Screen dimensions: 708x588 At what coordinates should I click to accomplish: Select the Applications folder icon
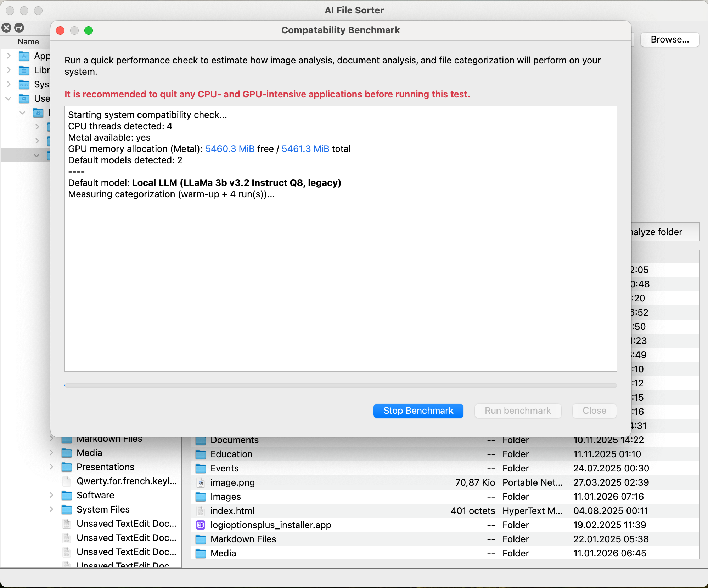click(x=24, y=56)
